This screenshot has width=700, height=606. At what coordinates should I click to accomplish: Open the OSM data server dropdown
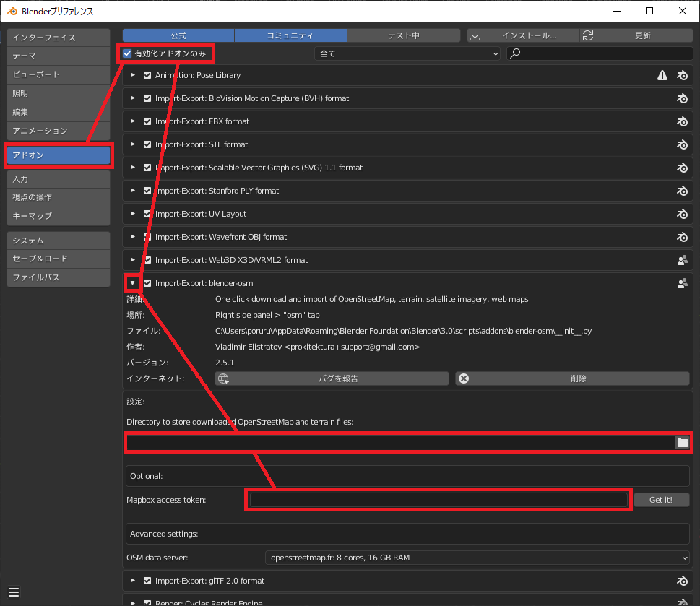coord(477,558)
